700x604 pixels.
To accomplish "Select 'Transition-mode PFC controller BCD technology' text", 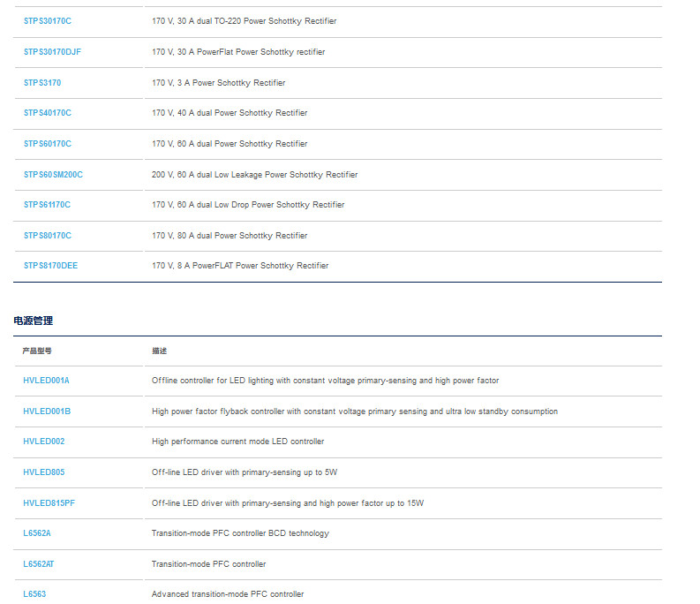I will pyautogui.click(x=241, y=533).
